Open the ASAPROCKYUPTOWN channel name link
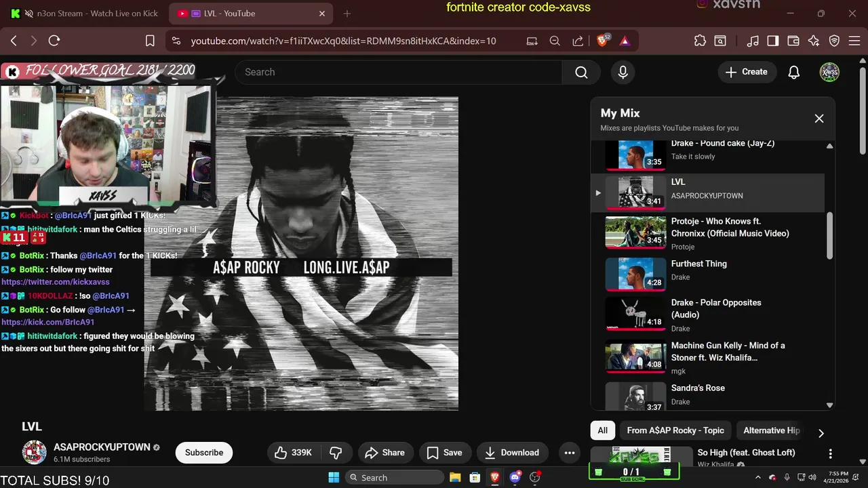The width and height of the screenshot is (868, 488). [x=102, y=447]
